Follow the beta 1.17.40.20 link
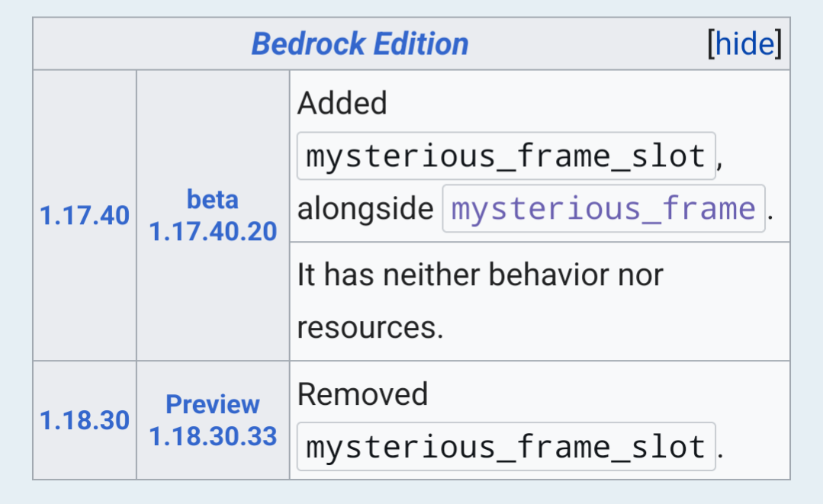This screenshot has width=823, height=504. tap(213, 216)
